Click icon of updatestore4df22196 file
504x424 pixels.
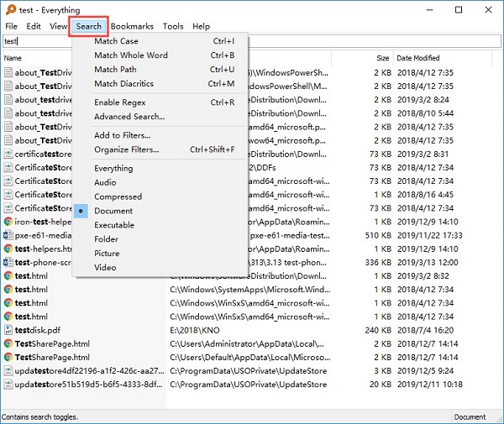coord(8,370)
